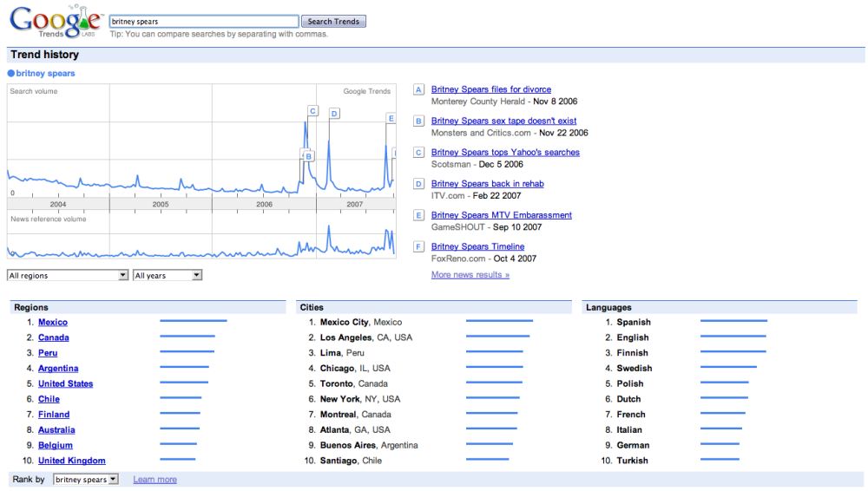Select flag B on the trend chart

[x=308, y=157]
